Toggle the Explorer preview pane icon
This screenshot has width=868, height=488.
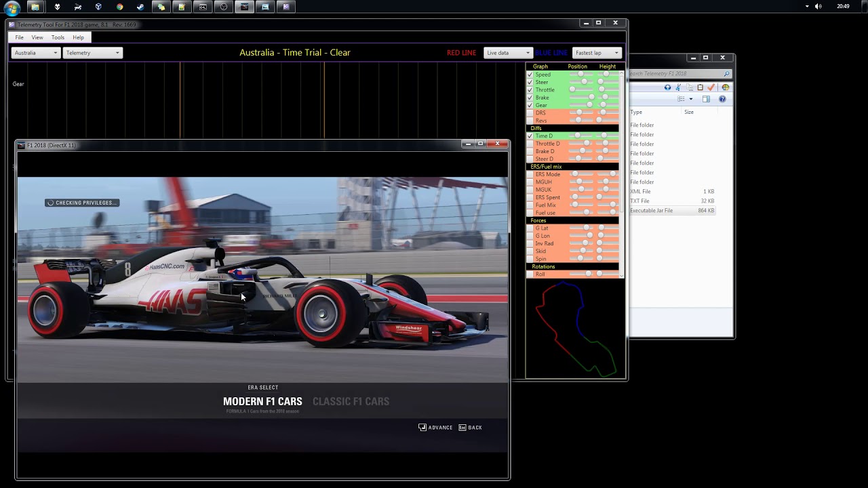click(x=706, y=99)
